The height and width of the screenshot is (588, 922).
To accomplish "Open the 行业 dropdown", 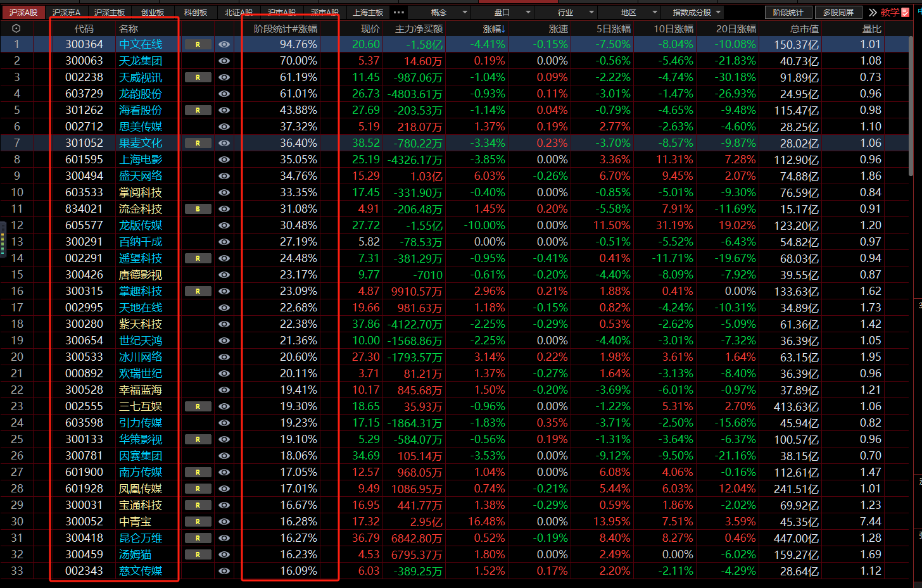I will (x=567, y=12).
